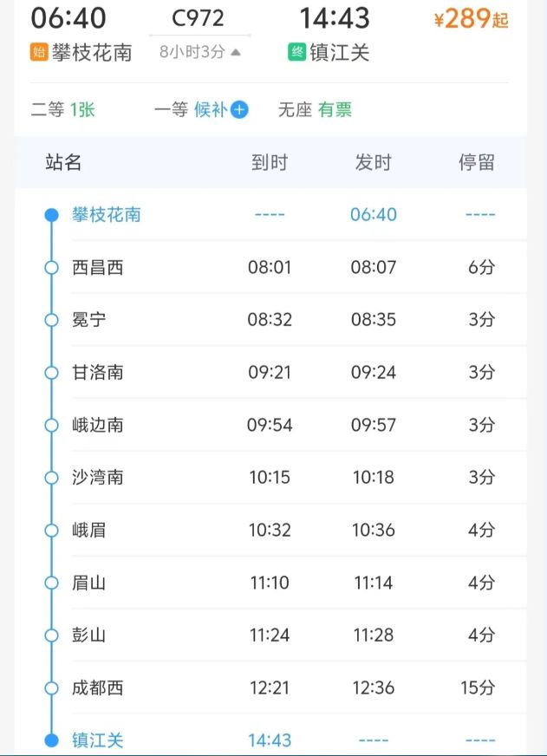This screenshot has width=547, height=756.
Task: Select the 攀枝花南 timeline start dot
Action: tap(51, 215)
